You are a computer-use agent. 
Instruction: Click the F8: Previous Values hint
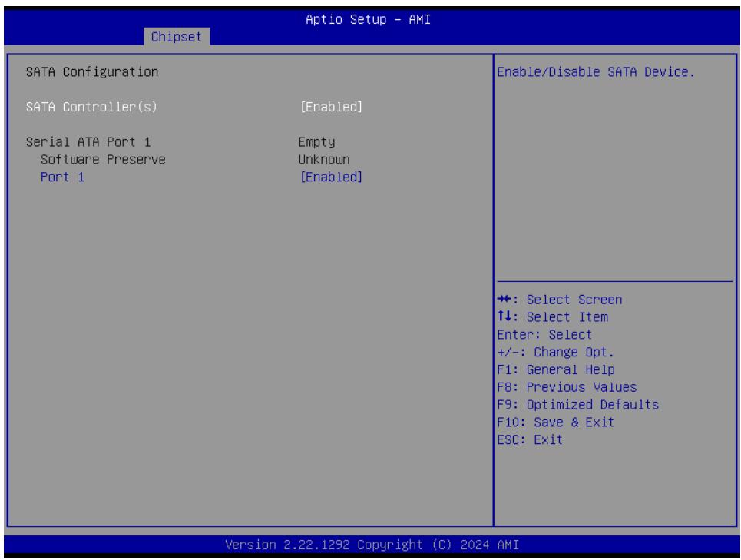[567, 387]
